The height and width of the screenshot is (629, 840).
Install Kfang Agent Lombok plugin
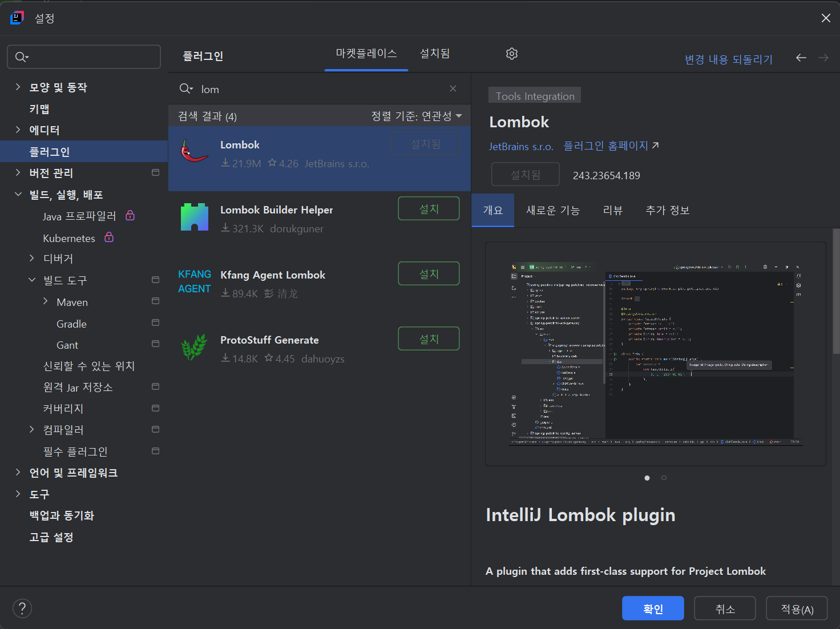(x=429, y=273)
